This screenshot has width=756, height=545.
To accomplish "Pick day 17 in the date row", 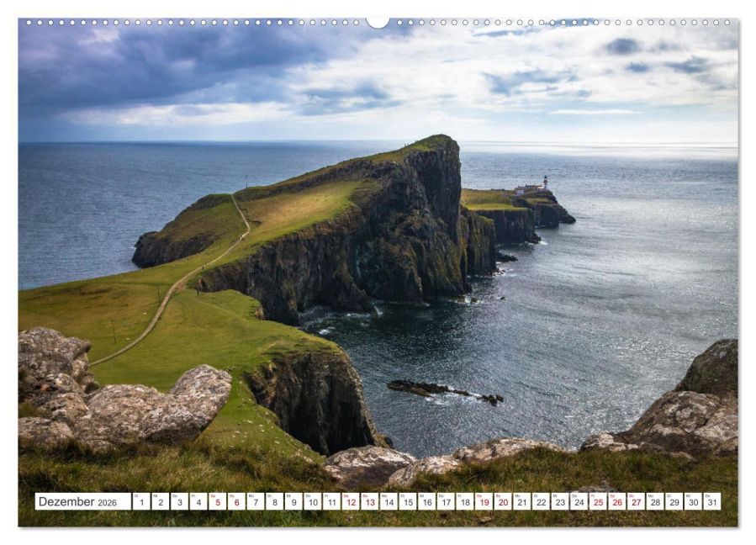I will (446, 501).
